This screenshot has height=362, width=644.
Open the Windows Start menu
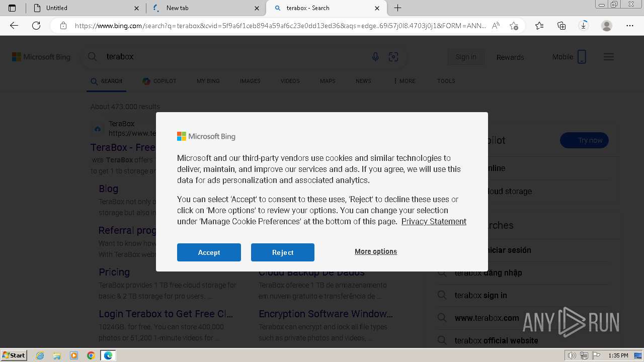pyautogui.click(x=14, y=355)
